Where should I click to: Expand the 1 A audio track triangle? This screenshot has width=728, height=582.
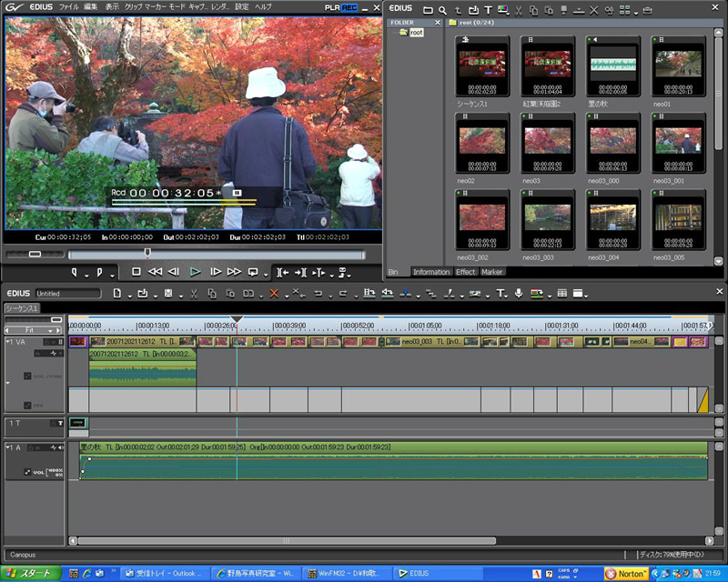(x=7, y=447)
